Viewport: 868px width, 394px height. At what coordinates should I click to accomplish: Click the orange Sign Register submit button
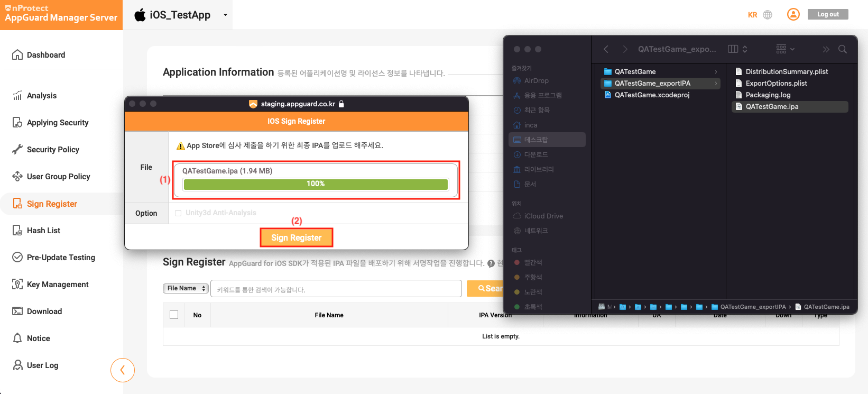point(296,238)
